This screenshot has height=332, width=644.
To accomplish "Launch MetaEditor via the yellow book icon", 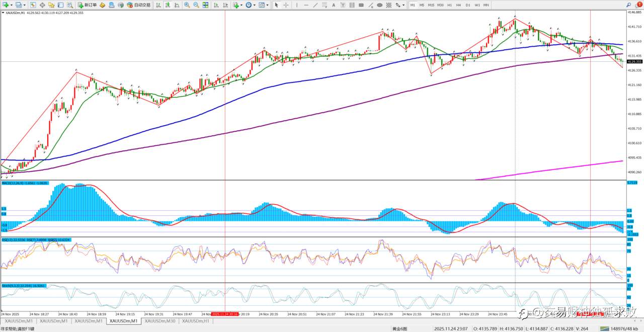I will 102,5.
